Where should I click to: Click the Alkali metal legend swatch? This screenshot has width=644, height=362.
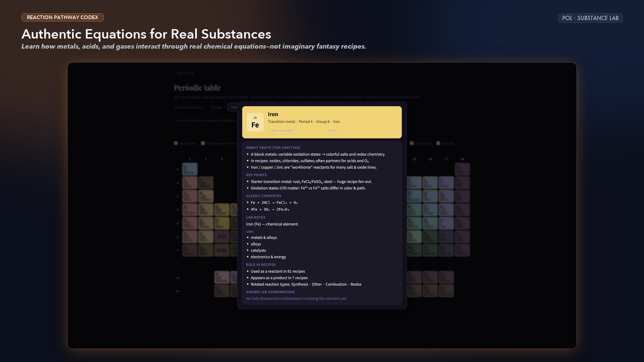[x=176, y=143]
